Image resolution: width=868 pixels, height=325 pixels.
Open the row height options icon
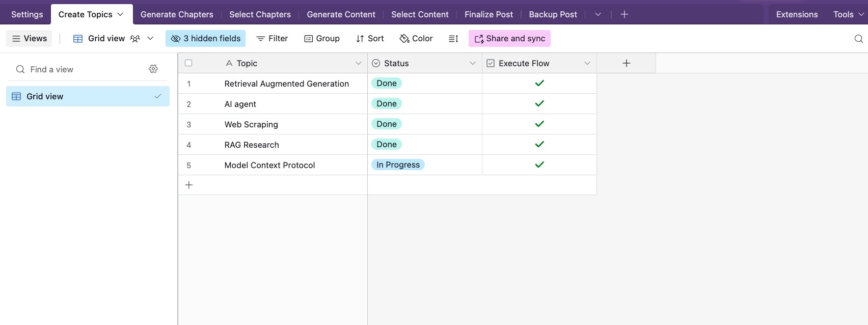pyautogui.click(x=453, y=39)
